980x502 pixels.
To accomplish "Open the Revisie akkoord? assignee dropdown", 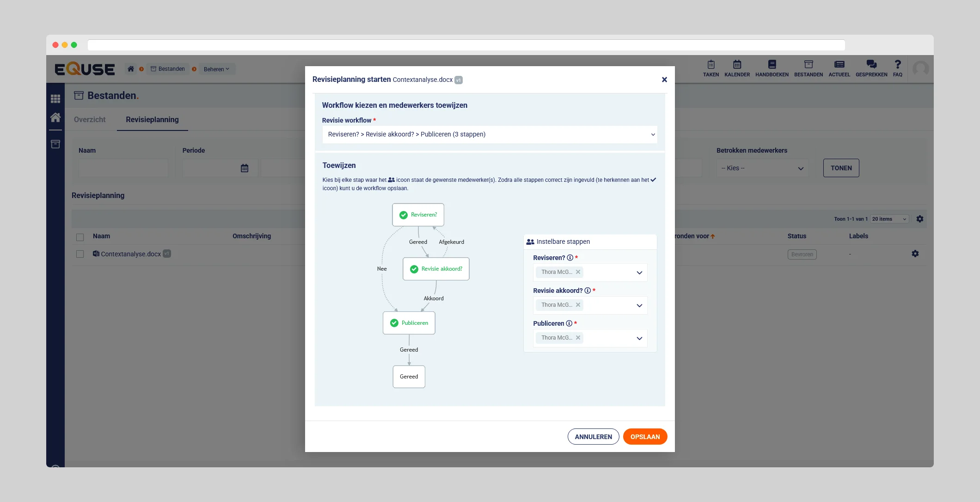I will [639, 305].
